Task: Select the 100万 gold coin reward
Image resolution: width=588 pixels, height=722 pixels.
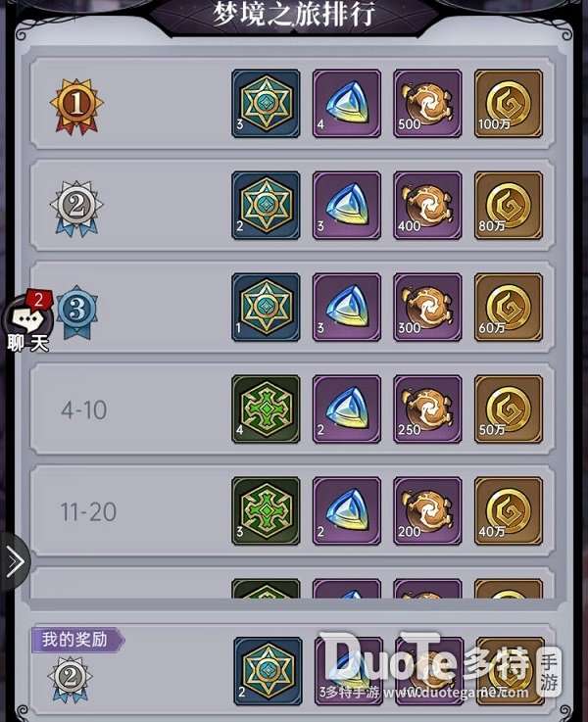Action: [x=509, y=104]
